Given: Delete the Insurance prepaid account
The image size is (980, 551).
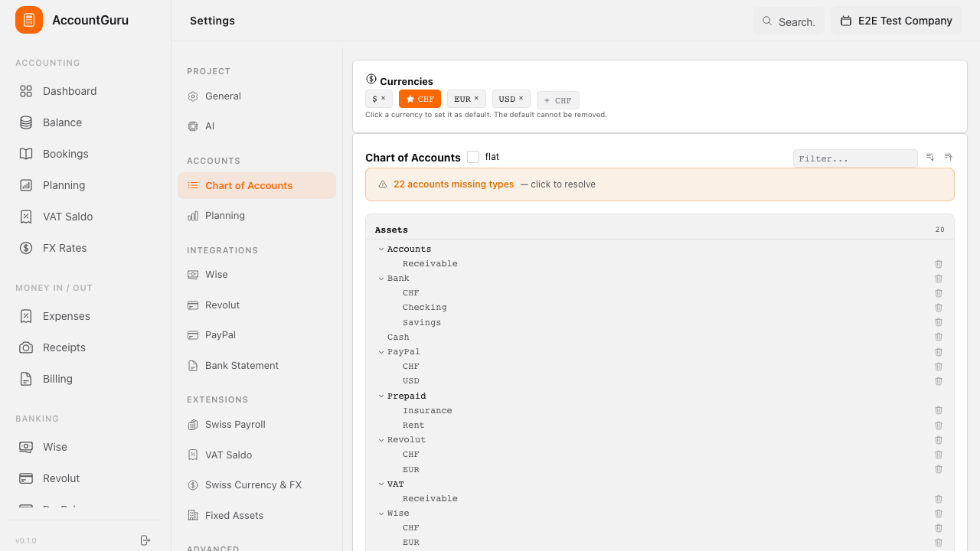Looking at the screenshot, I should pos(939,411).
